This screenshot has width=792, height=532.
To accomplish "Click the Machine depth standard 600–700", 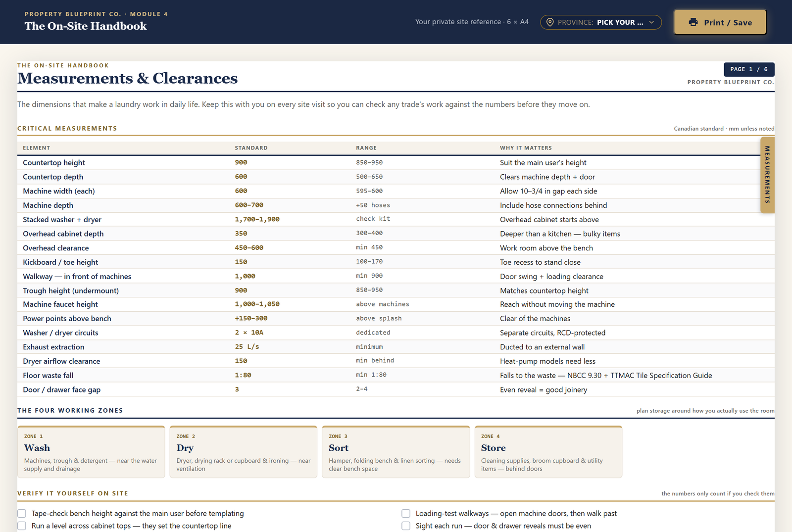I will pyautogui.click(x=249, y=205).
